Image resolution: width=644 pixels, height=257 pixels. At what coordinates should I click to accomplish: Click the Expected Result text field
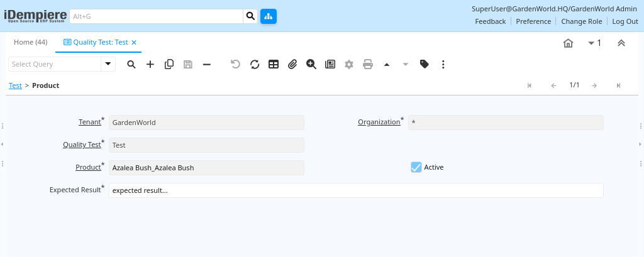[356, 190]
